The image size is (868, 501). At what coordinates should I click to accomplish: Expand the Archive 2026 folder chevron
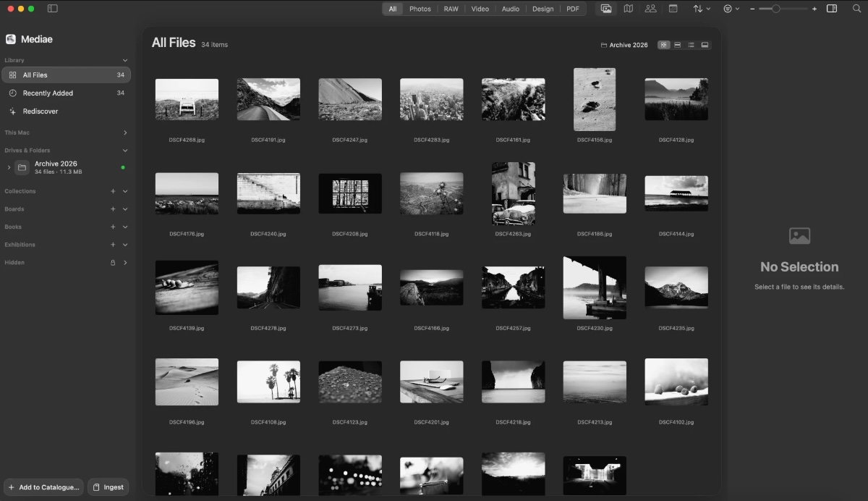coord(9,167)
